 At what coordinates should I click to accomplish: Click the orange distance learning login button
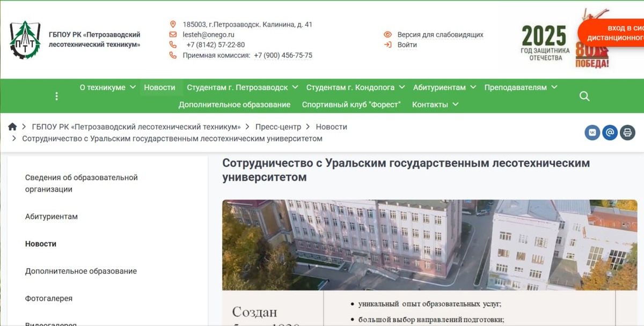click(x=612, y=33)
